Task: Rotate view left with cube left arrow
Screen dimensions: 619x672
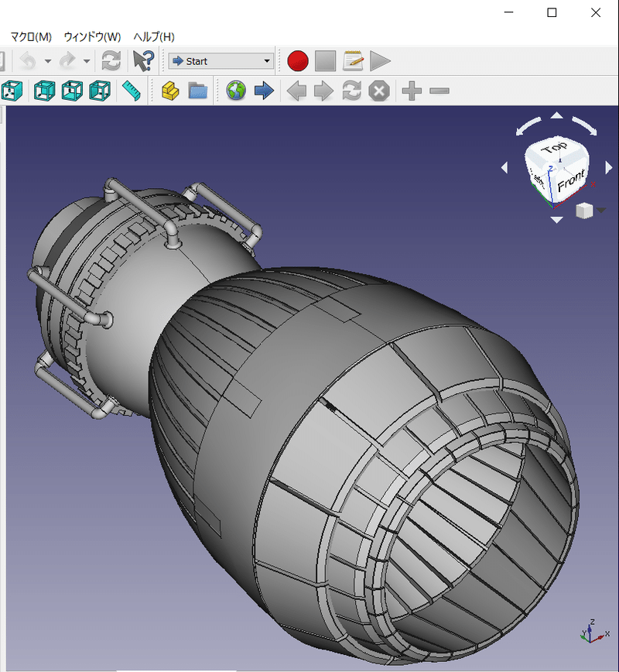Action: [504, 167]
